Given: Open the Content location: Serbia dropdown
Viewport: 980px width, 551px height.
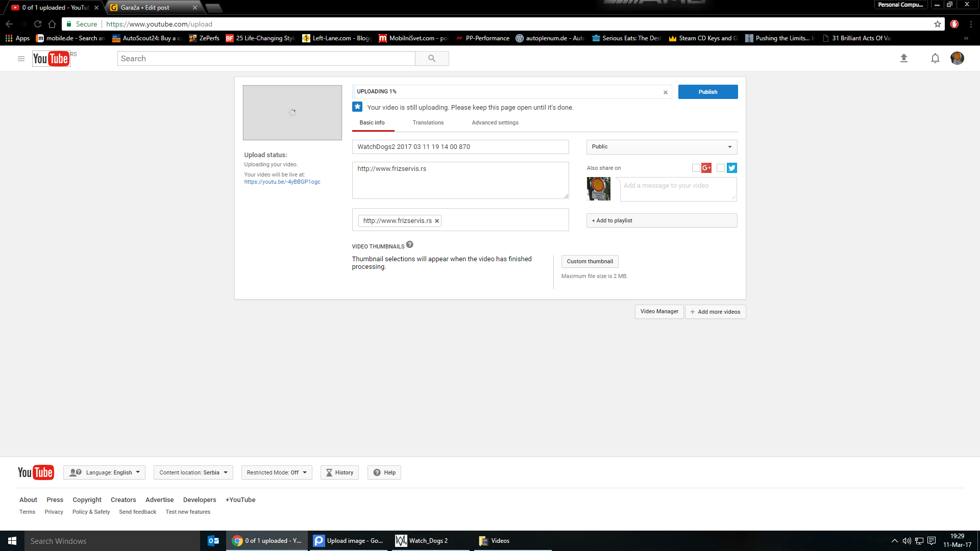Looking at the screenshot, I should tap(193, 472).
